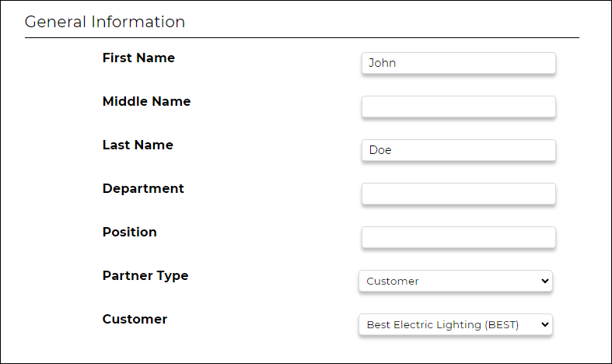Select the Last Name text box
This screenshot has height=364, width=612.
click(459, 150)
